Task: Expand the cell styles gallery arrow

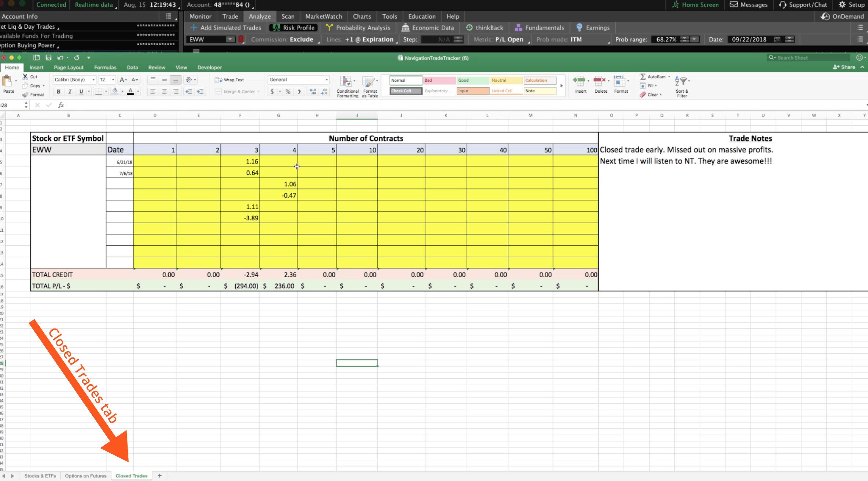Action: tap(561, 86)
